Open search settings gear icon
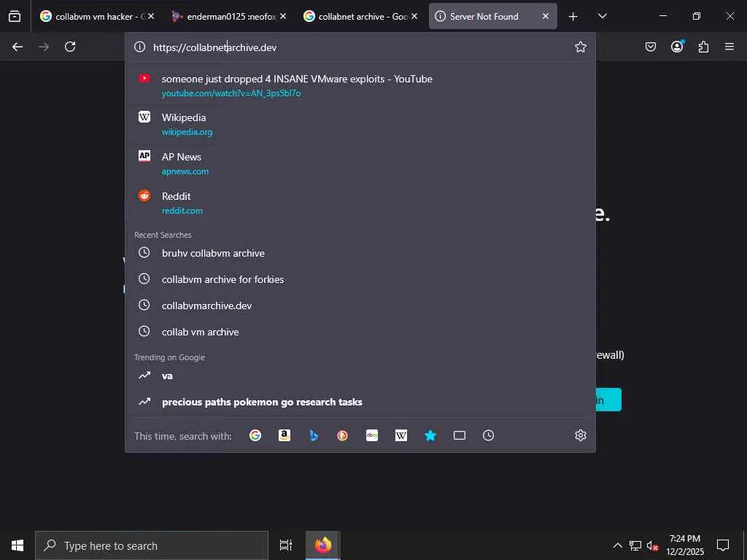 (x=580, y=435)
